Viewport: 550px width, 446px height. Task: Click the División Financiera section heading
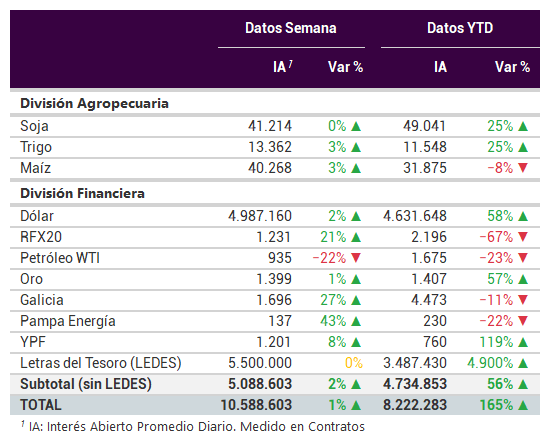(x=82, y=193)
